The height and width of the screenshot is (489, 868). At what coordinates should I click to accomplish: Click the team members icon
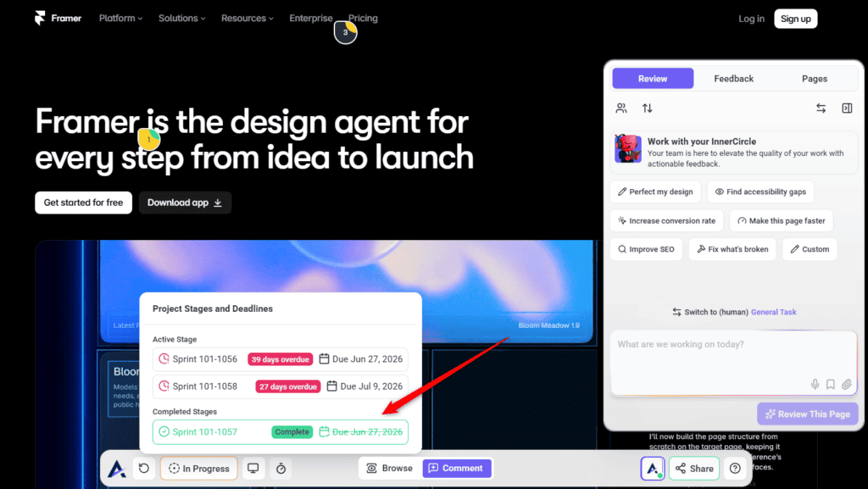(x=621, y=108)
